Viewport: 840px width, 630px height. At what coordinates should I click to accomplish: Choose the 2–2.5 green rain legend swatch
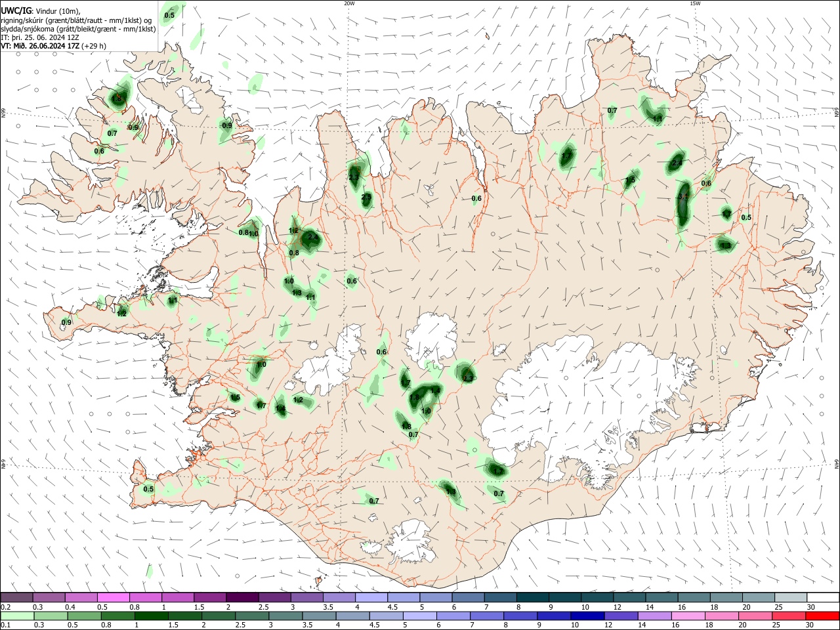pyautogui.click(x=219, y=616)
